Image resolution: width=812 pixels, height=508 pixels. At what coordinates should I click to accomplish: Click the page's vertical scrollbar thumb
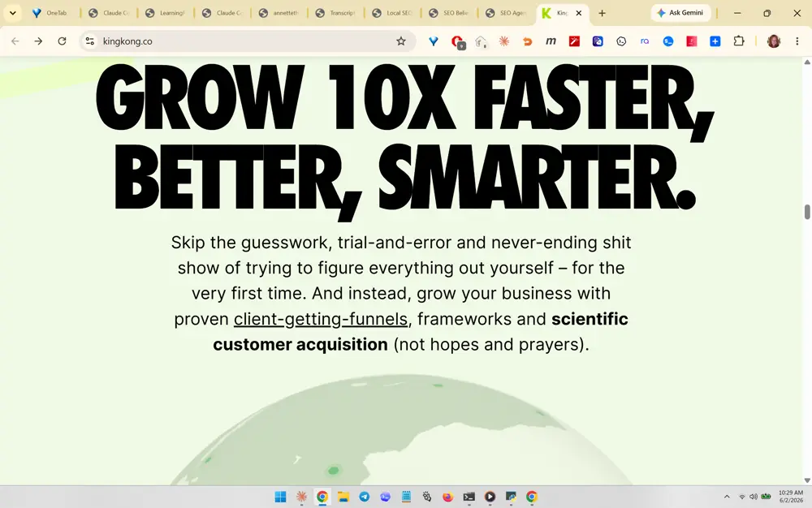pyautogui.click(x=807, y=212)
